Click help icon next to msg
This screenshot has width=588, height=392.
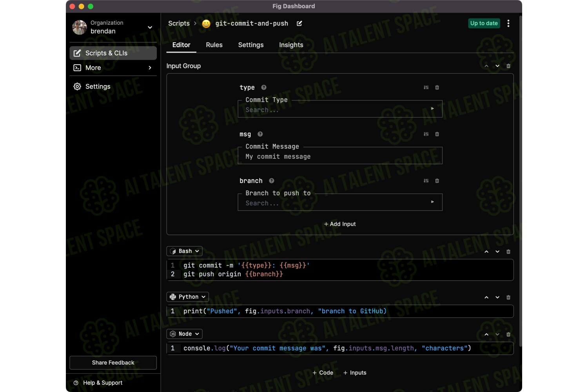[x=260, y=134]
